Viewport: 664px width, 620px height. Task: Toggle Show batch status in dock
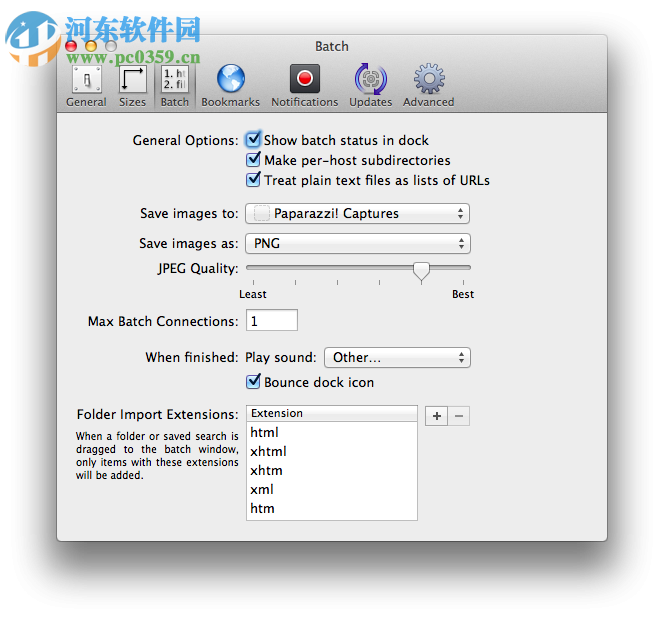pyautogui.click(x=253, y=139)
